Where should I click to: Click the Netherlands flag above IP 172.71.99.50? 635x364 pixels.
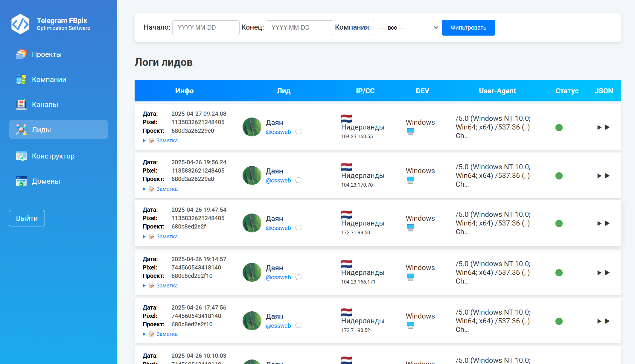[347, 215]
